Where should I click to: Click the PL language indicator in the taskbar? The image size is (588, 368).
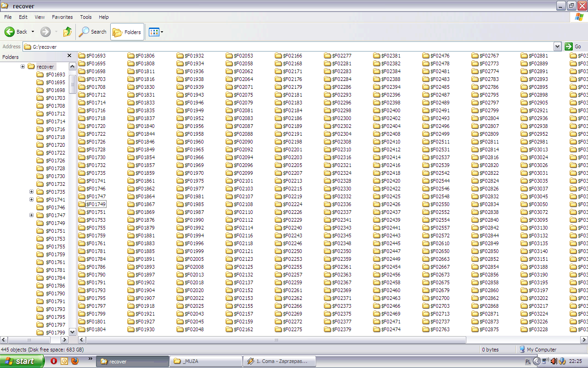click(x=528, y=362)
